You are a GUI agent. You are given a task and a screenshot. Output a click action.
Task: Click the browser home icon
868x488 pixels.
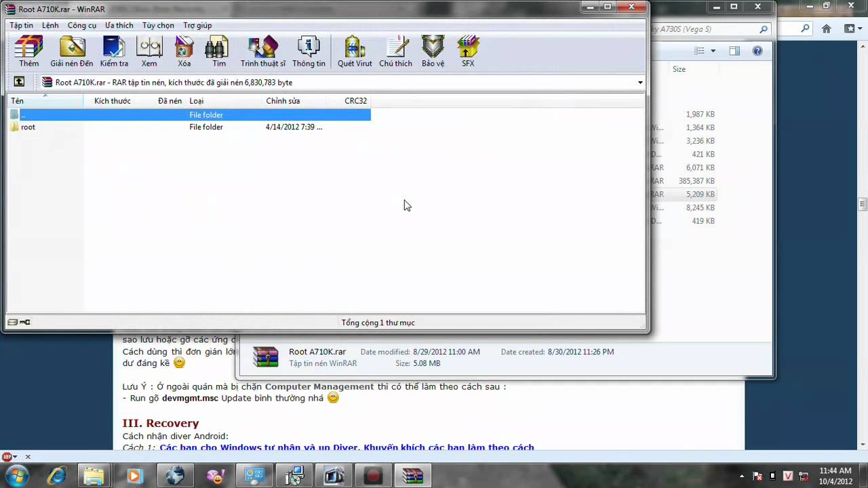826,29
